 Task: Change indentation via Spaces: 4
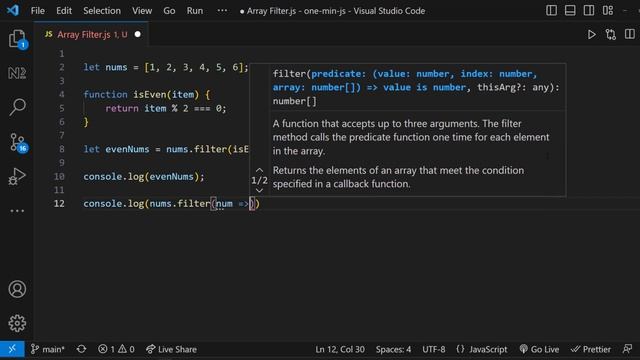pyautogui.click(x=393, y=349)
